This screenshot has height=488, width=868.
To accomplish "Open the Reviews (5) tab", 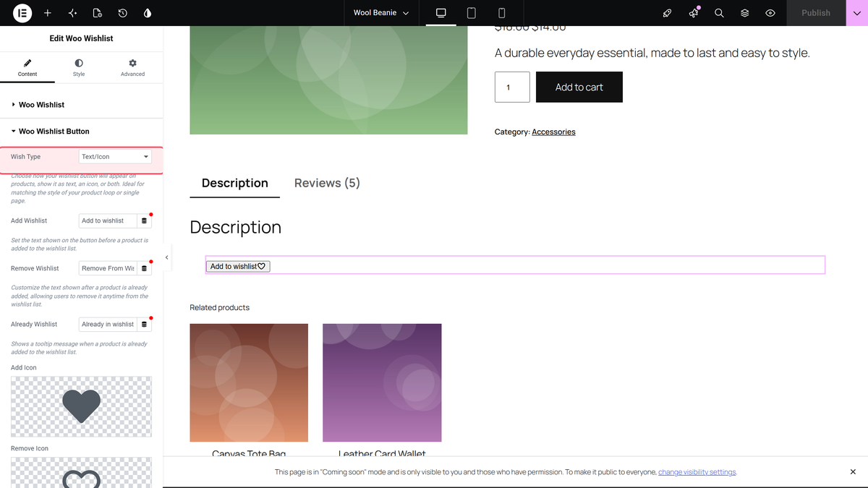I will pyautogui.click(x=327, y=183).
